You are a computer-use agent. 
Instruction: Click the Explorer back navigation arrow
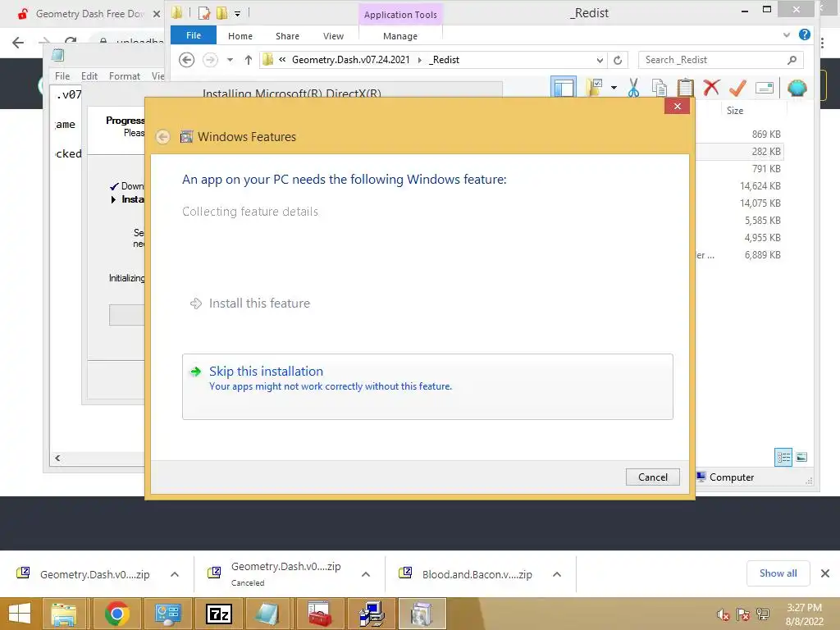(186, 59)
